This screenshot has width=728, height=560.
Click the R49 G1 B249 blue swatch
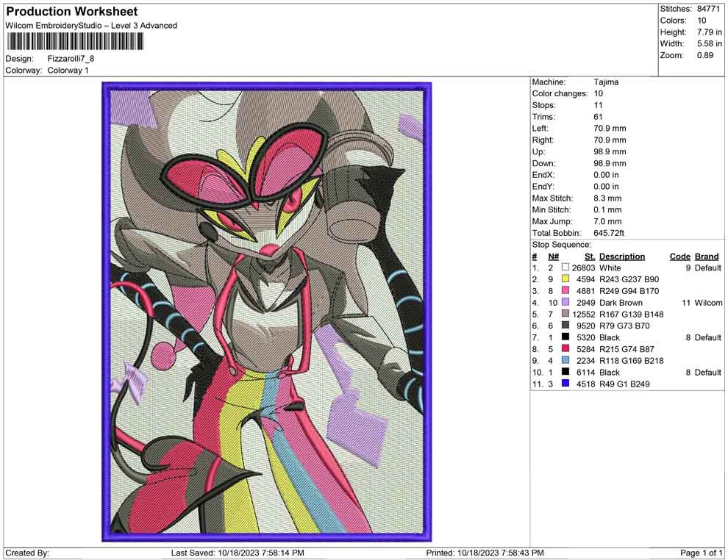[x=565, y=383]
